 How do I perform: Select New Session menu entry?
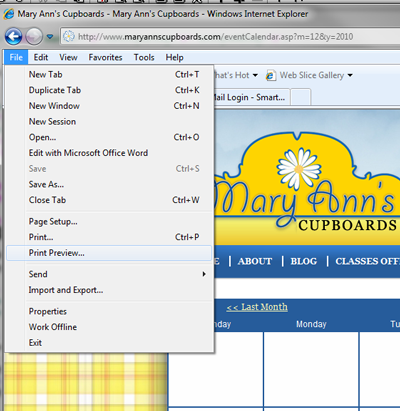109,121
